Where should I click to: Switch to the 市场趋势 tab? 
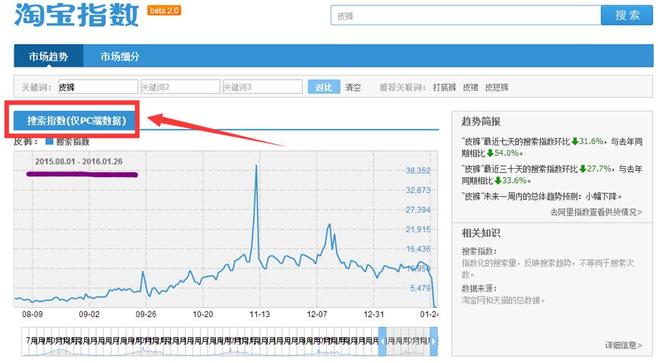[x=49, y=56]
